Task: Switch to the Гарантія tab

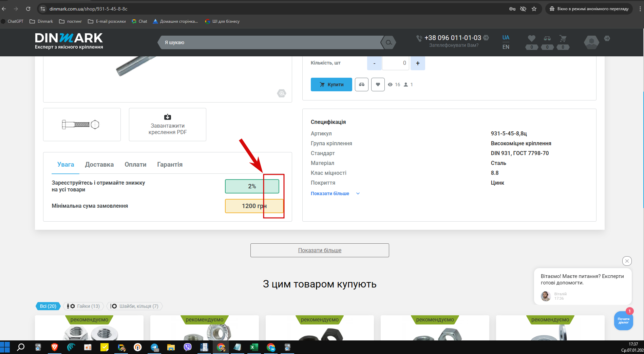Action: pyautogui.click(x=170, y=165)
